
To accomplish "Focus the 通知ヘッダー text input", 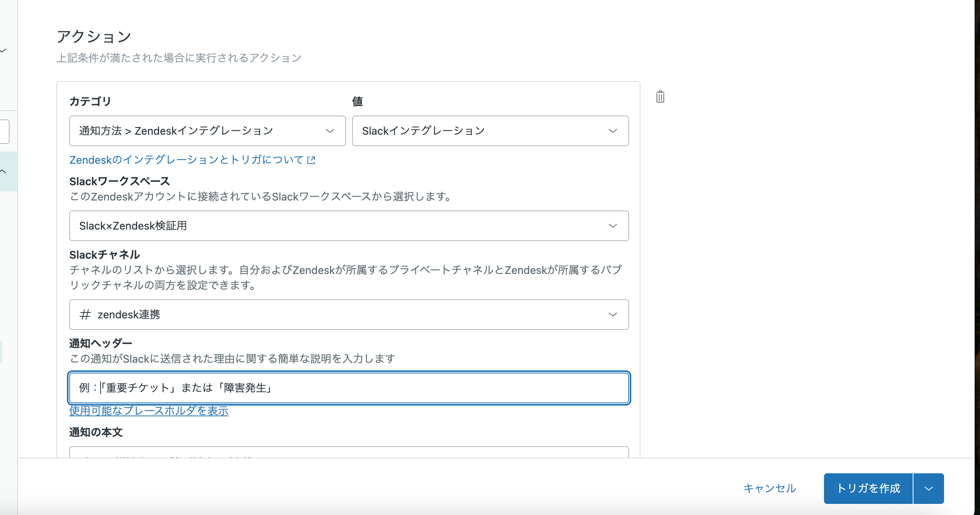I will [x=348, y=388].
